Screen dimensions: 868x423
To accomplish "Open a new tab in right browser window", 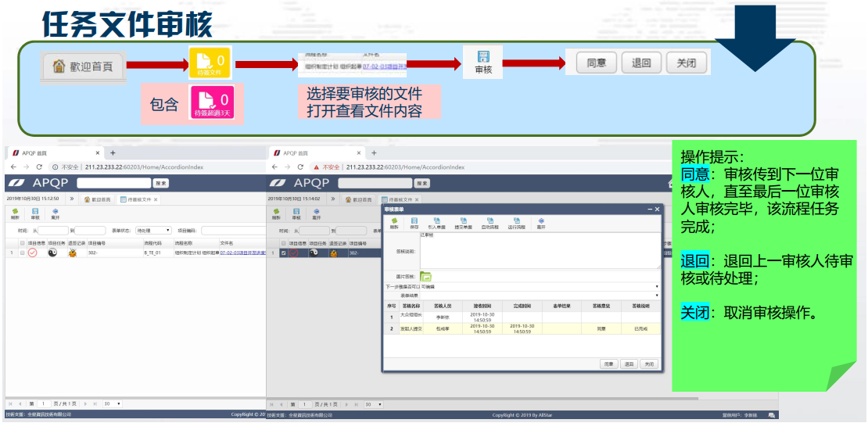I will [374, 153].
